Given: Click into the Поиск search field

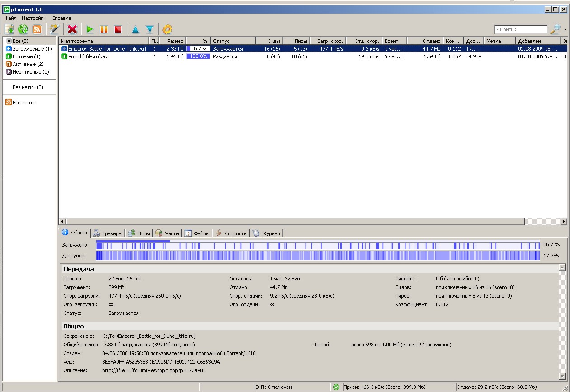Looking at the screenshot, I should coord(521,29).
